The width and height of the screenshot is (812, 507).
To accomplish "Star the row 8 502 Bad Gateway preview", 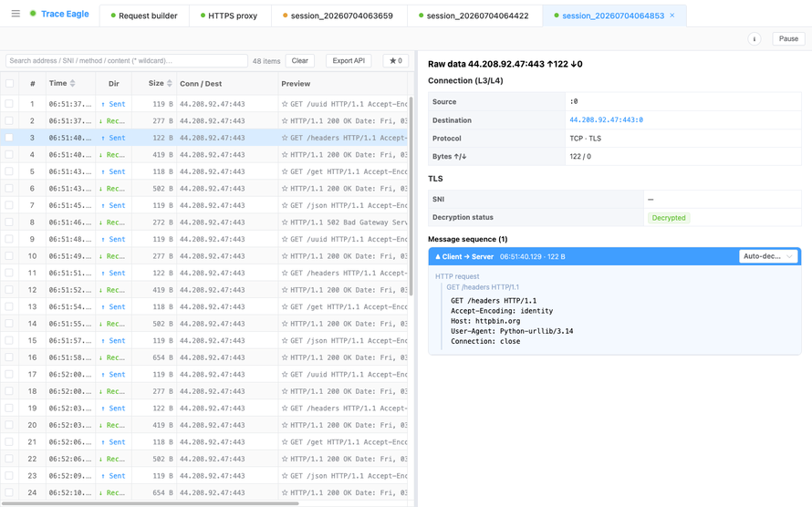I will coord(285,222).
